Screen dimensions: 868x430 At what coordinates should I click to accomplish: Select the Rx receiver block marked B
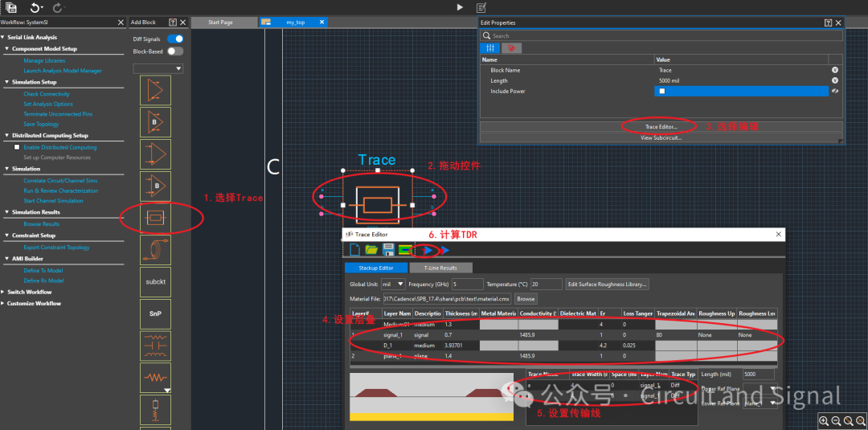tap(156, 186)
